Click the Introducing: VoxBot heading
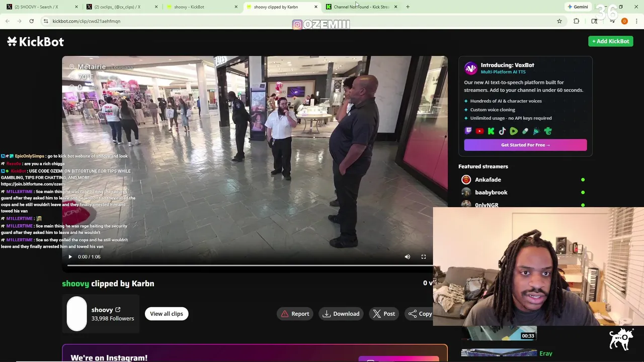 [x=507, y=65]
